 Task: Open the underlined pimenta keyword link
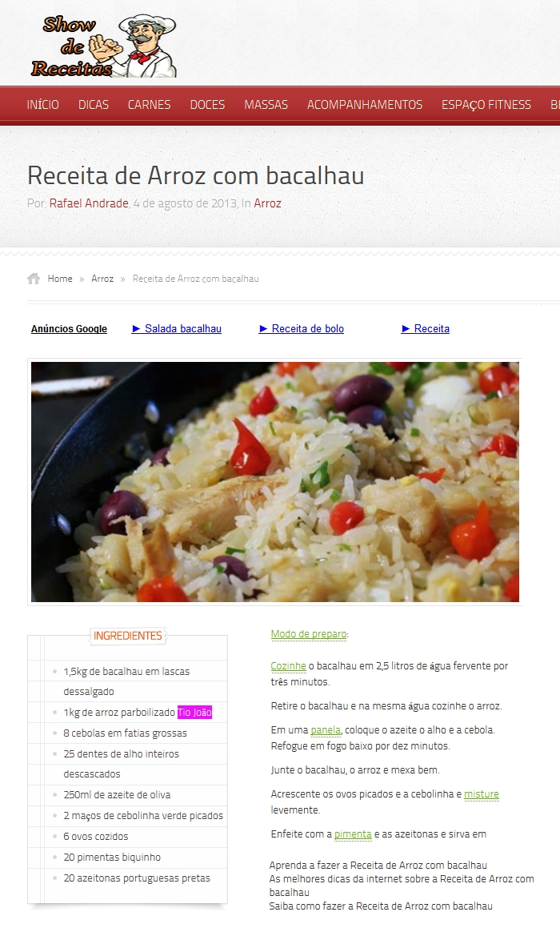click(x=353, y=834)
